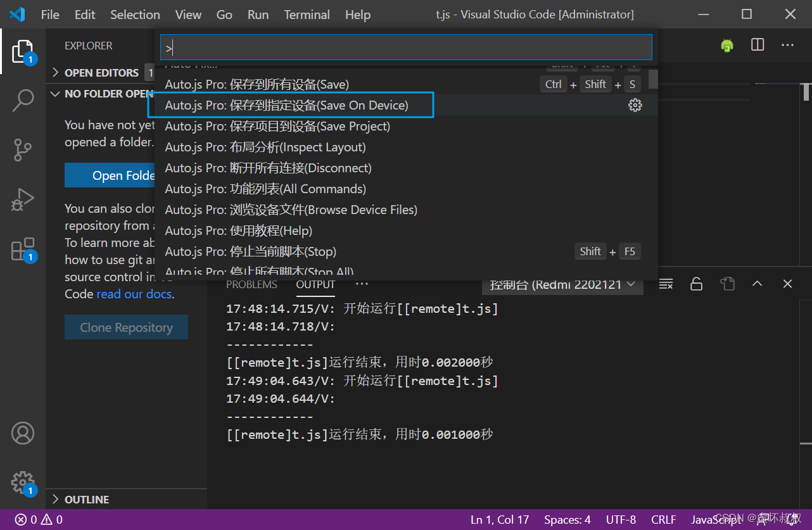Maximize the panel with the up chevron
Screen dimensions: 812x530
757,284
